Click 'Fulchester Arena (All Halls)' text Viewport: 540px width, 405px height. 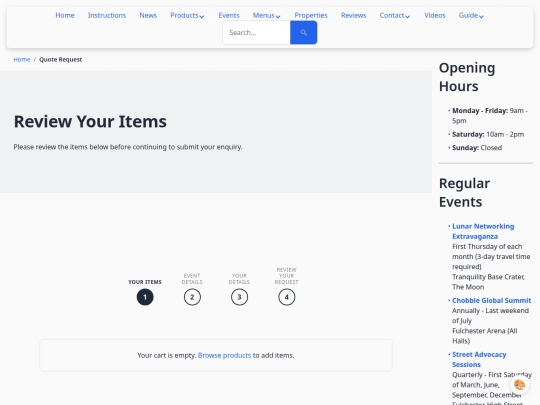point(485,336)
